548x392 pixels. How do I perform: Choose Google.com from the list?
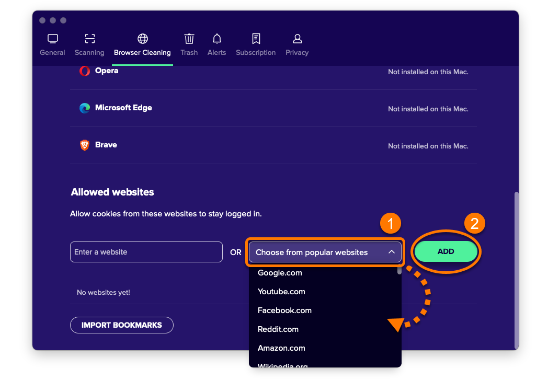tap(280, 273)
